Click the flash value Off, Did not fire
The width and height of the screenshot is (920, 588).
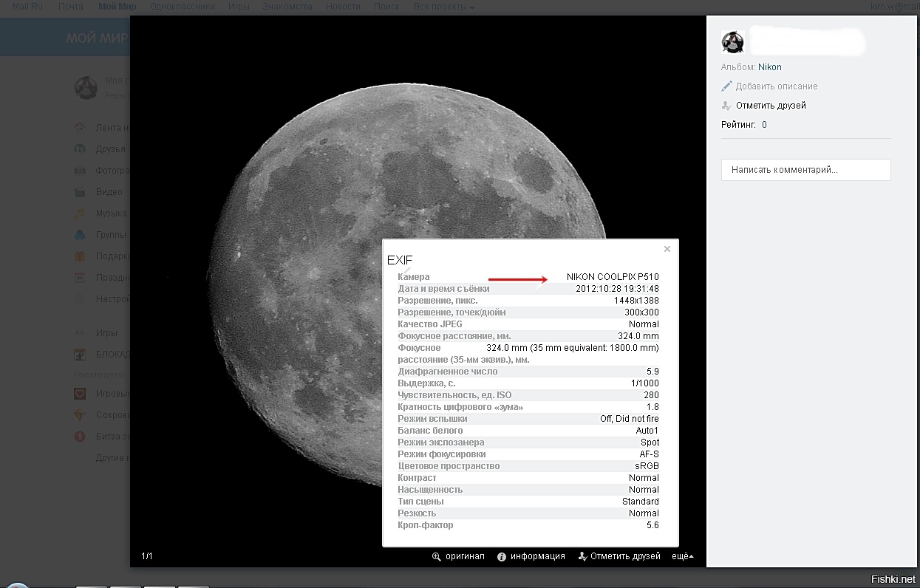[x=629, y=419]
